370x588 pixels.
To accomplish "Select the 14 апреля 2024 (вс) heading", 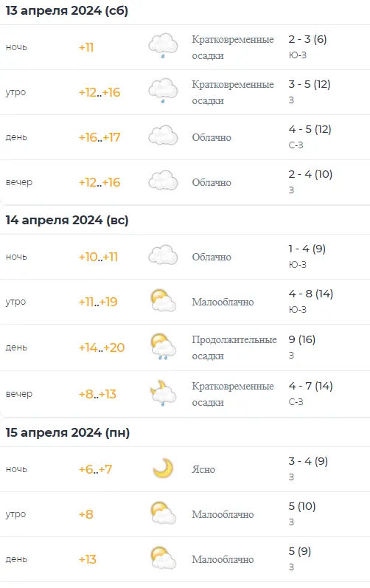I will (67, 220).
